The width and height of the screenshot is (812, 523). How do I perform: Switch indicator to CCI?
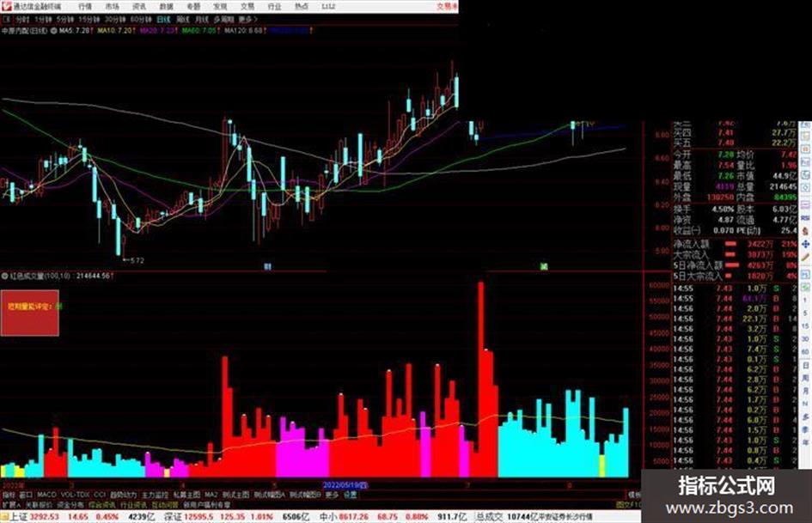click(x=100, y=495)
